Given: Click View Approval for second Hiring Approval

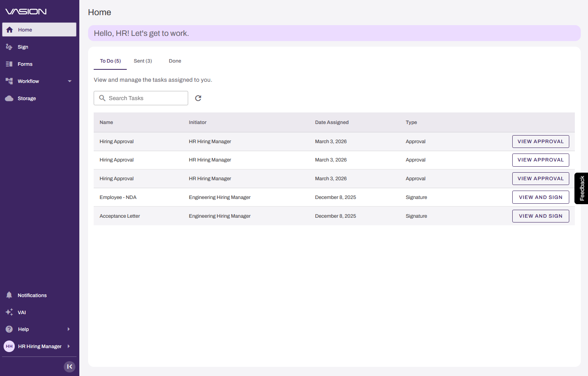Looking at the screenshot, I should tap(541, 160).
